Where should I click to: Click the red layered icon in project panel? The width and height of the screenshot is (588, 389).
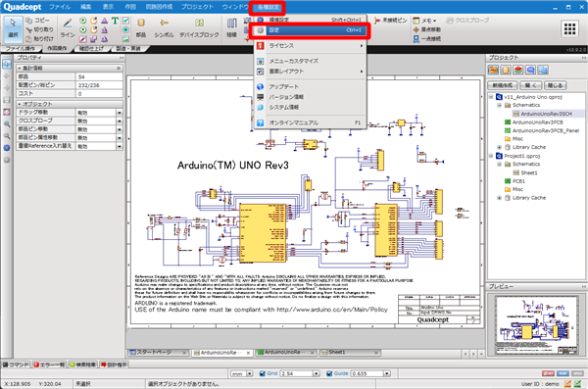tap(517, 70)
